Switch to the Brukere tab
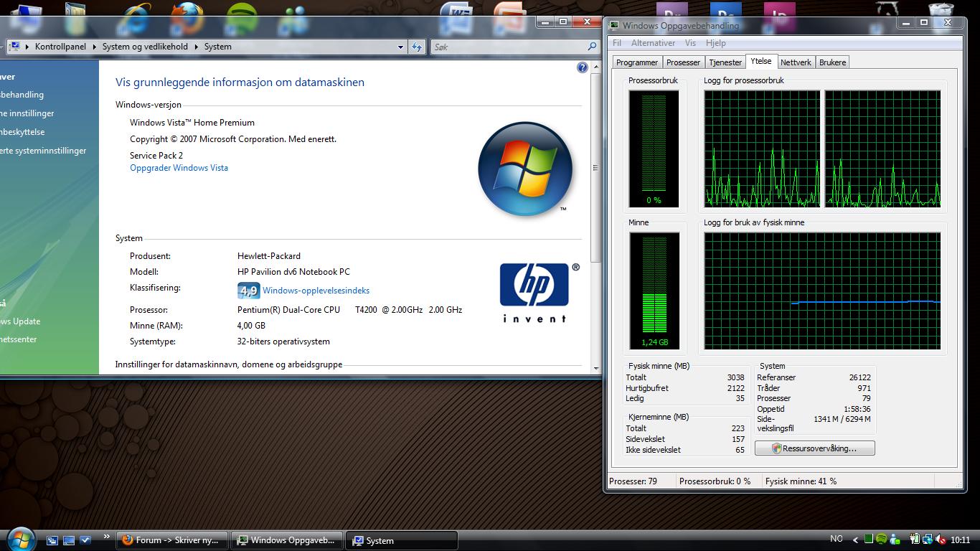The height and width of the screenshot is (551, 980). click(832, 62)
